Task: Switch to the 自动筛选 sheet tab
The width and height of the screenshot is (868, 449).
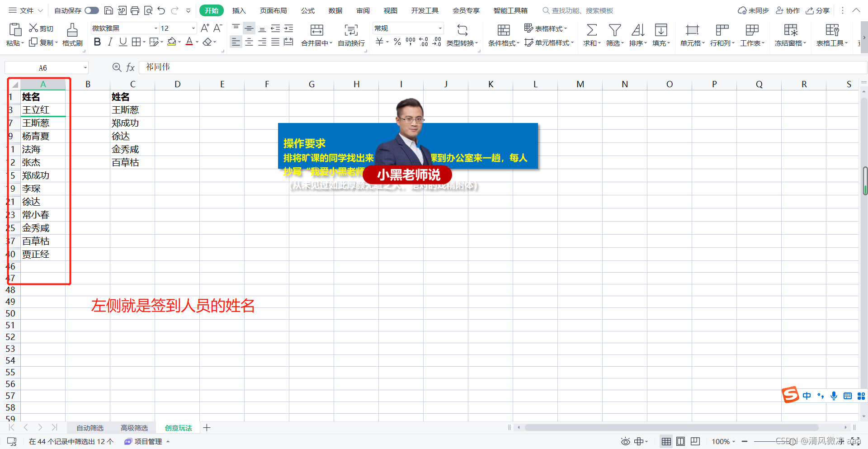Action: tap(90, 428)
